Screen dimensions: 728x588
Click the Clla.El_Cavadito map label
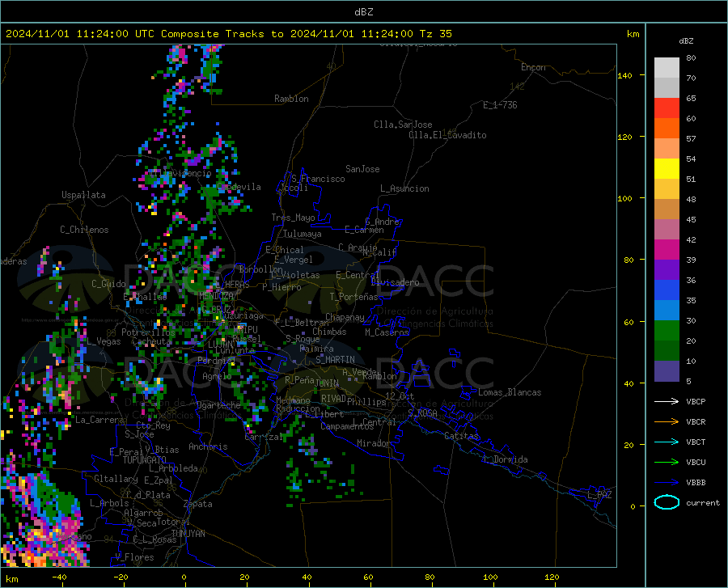[x=447, y=135]
